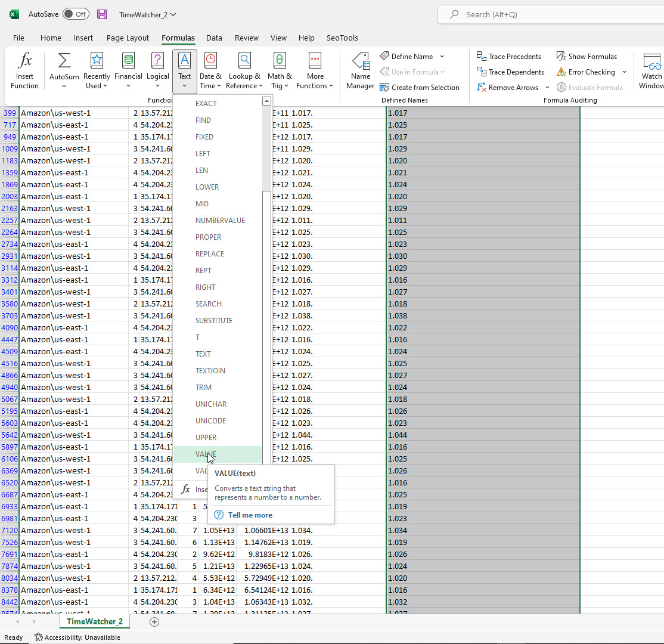Choose the VALUE function in the list
Viewport: 664px width, 644px height.
coord(206,454)
